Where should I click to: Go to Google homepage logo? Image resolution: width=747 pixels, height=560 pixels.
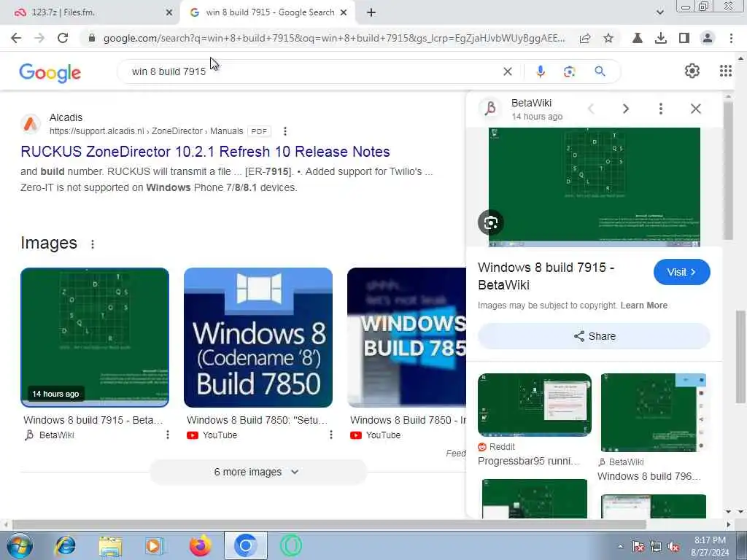[x=50, y=73]
